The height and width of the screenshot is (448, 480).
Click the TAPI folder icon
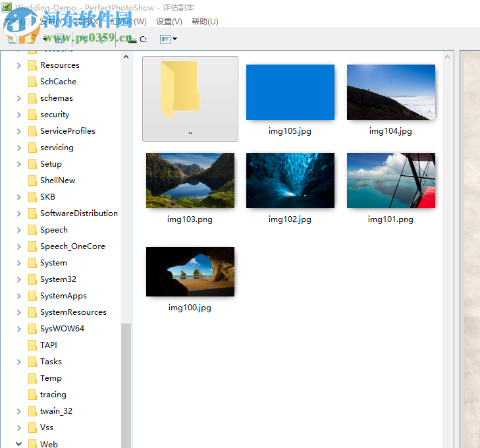pyautogui.click(x=32, y=345)
